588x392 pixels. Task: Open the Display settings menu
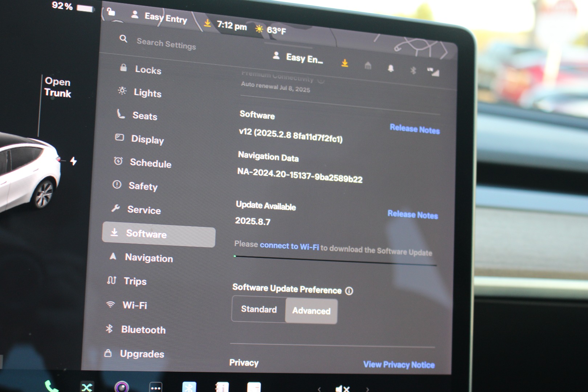(x=147, y=140)
